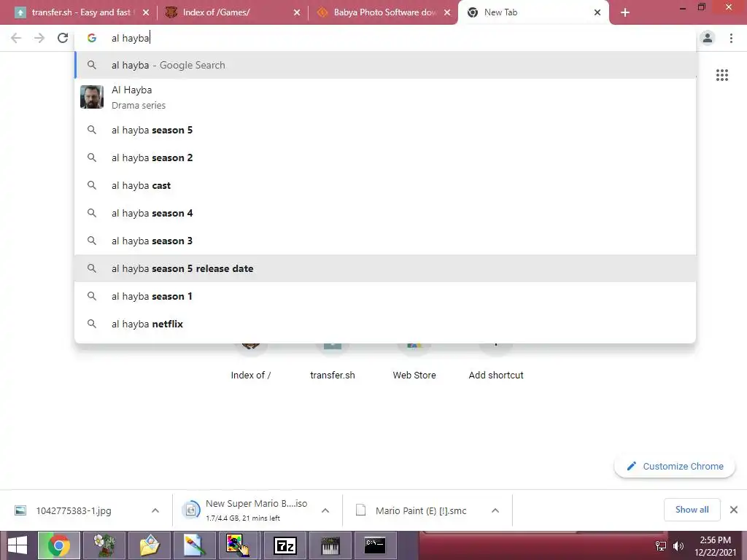
Task: Switch to the Index of /Games/ tab
Action: coord(231,12)
